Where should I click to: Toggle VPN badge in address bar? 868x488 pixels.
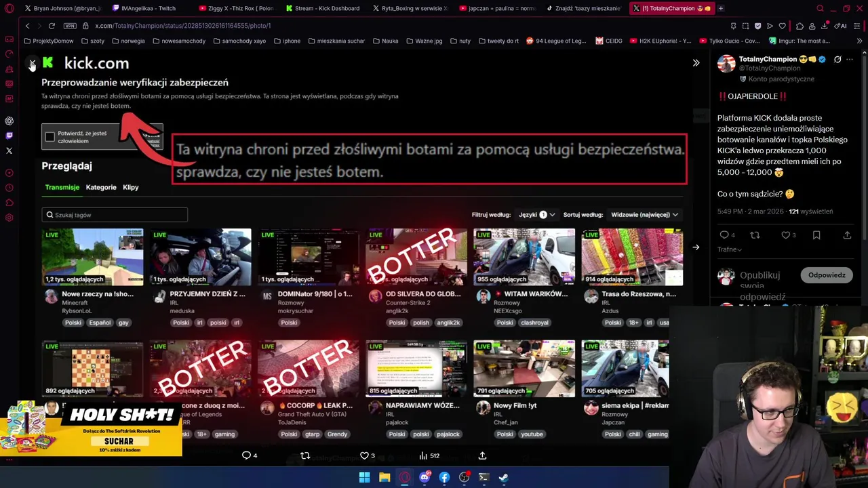tap(70, 26)
